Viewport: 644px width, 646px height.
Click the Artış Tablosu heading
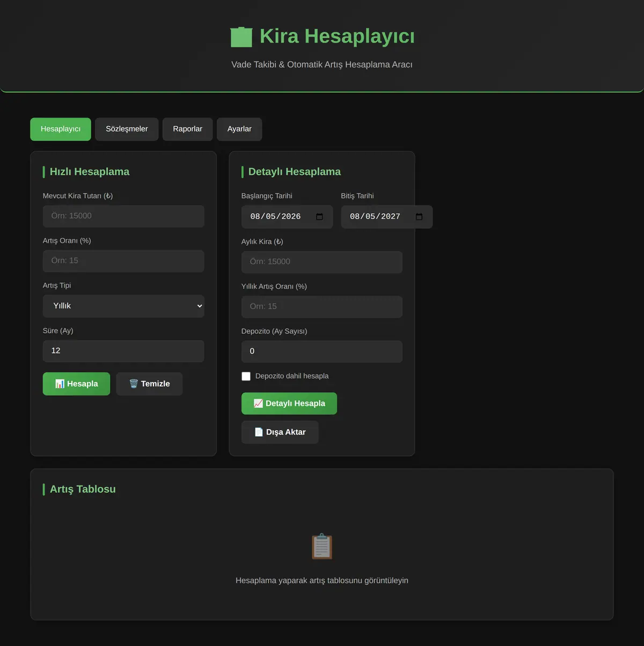click(x=83, y=489)
